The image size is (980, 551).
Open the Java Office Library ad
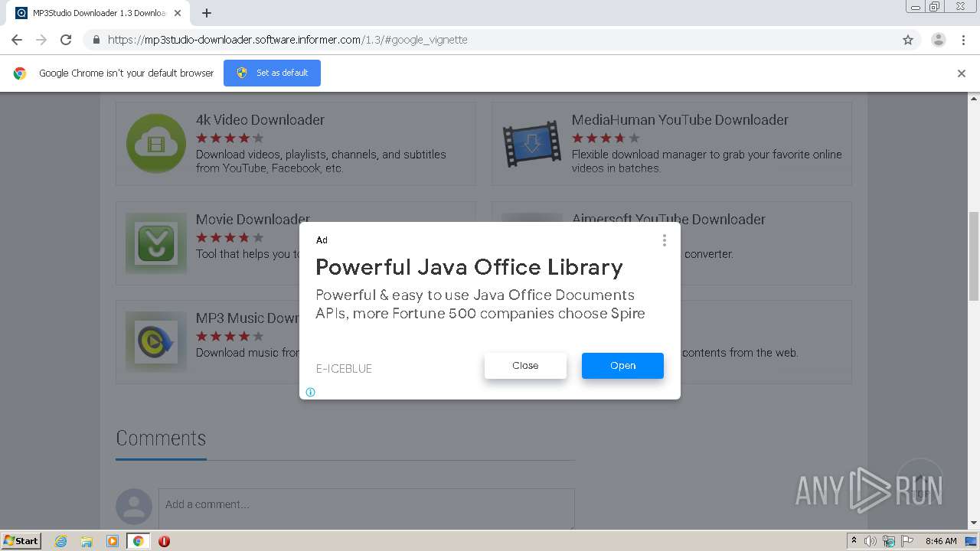click(x=622, y=366)
